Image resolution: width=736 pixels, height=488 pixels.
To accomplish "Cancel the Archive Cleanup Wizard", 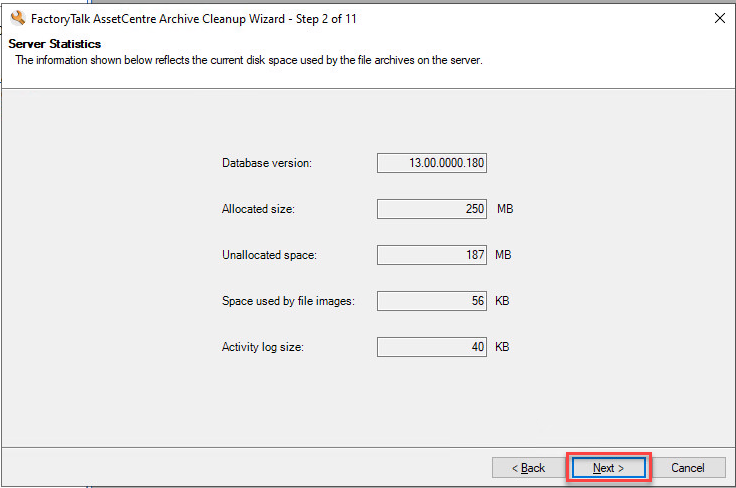I will pyautogui.click(x=688, y=467).
